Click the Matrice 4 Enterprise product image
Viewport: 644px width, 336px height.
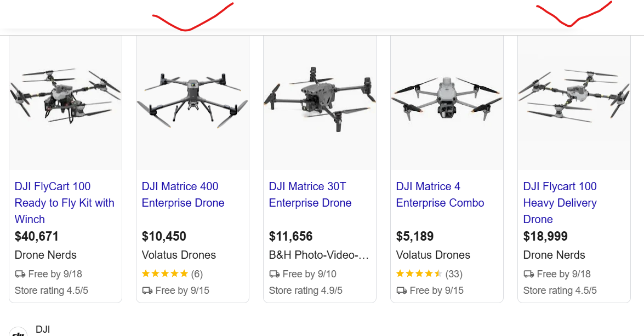[x=447, y=102]
